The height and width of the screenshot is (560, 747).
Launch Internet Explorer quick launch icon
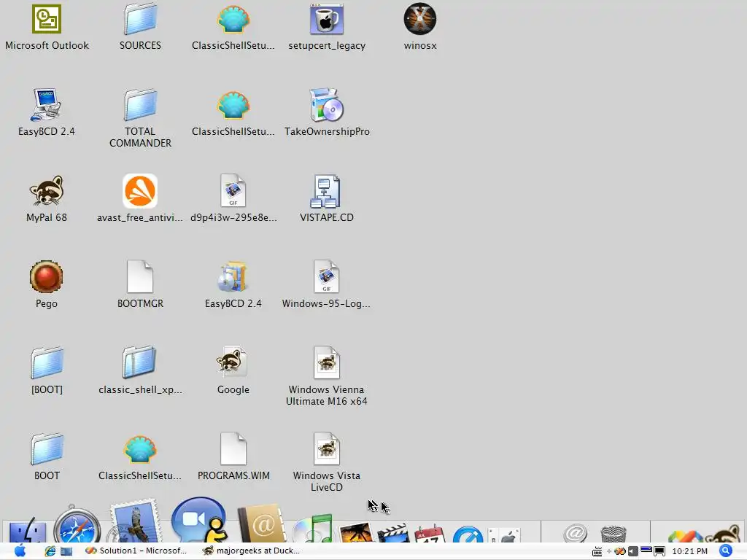(50, 551)
